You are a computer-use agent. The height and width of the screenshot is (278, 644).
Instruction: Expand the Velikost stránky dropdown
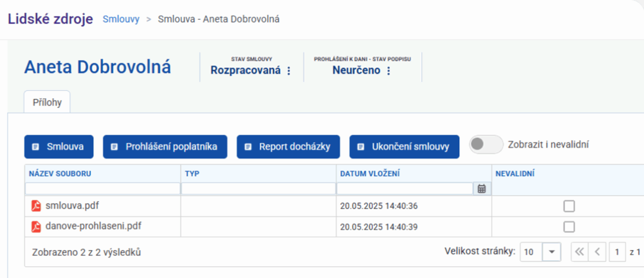click(551, 252)
